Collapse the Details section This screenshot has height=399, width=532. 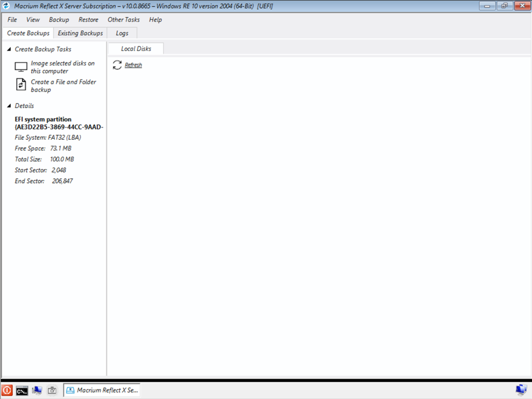[9, 106]
